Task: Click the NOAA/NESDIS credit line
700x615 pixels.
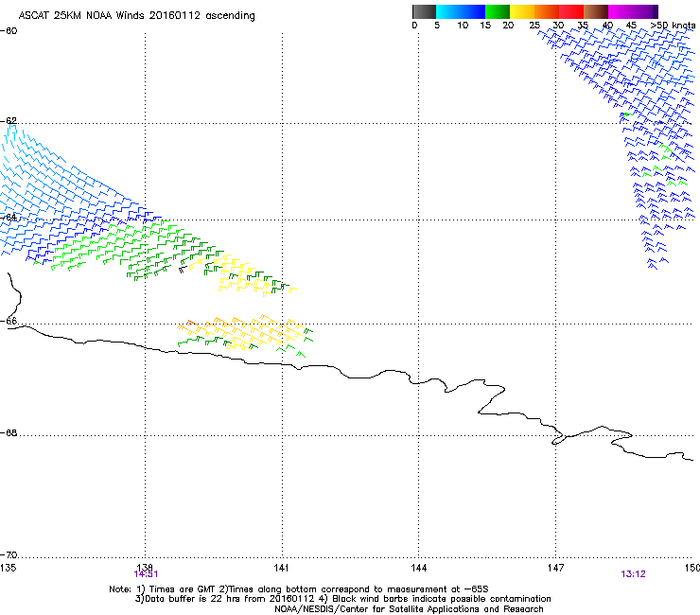Action: (x=409, y=609)
